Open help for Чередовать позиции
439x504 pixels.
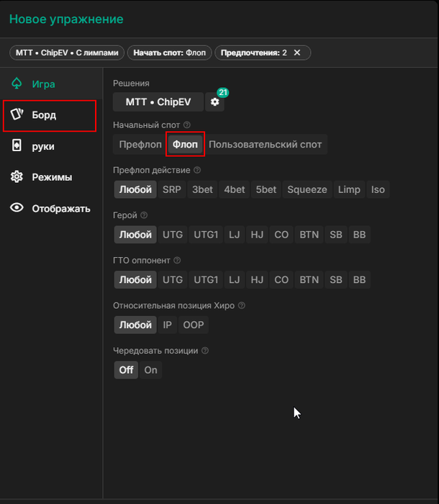point(205,351)
